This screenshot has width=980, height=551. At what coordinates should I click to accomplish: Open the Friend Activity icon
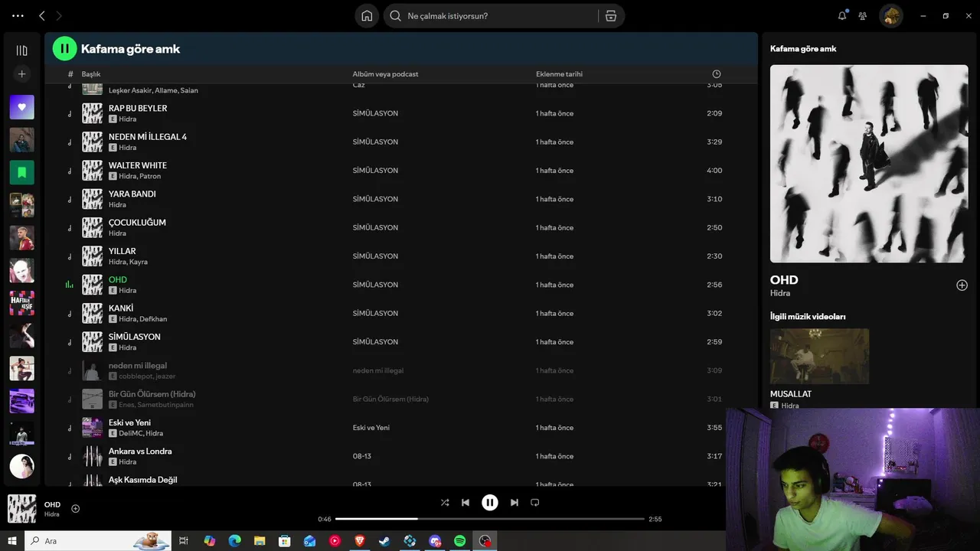pyautogui.click(x=863, y=16)
